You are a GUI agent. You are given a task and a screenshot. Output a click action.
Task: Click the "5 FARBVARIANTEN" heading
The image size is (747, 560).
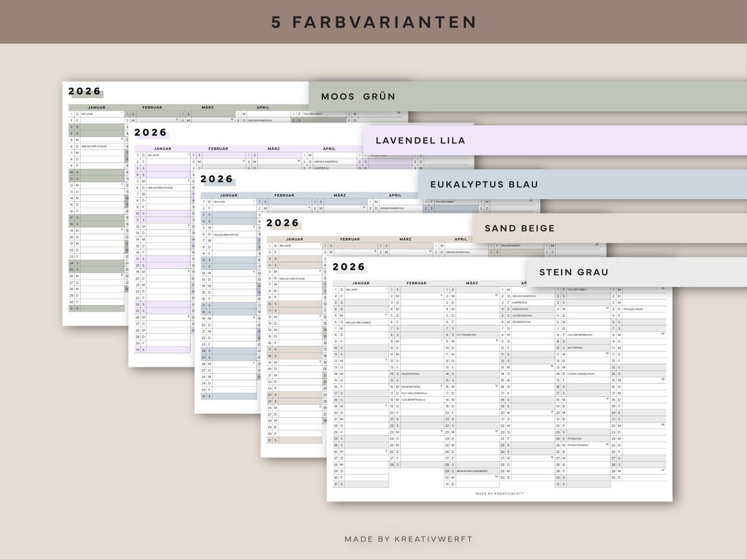coord(374,22)
